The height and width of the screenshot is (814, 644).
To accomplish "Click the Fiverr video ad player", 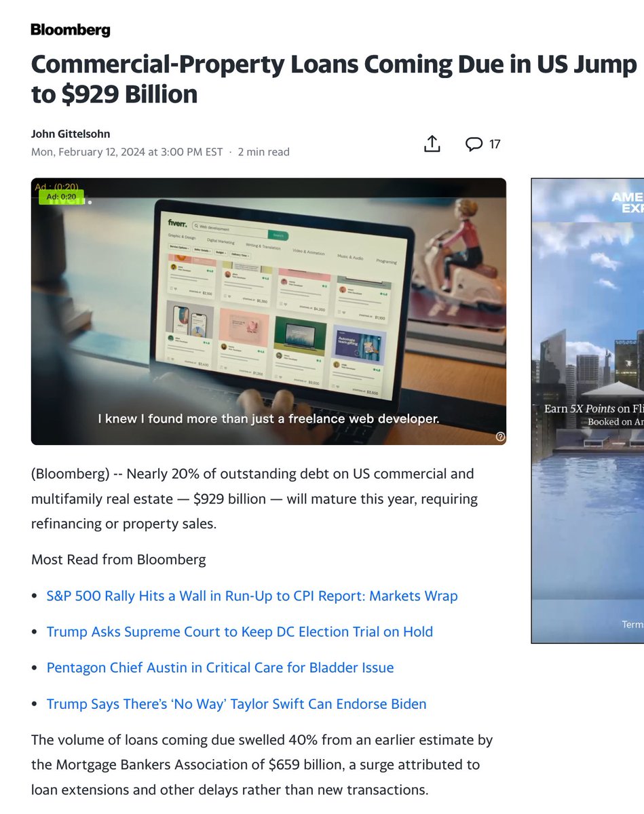I will pos(269,311).
